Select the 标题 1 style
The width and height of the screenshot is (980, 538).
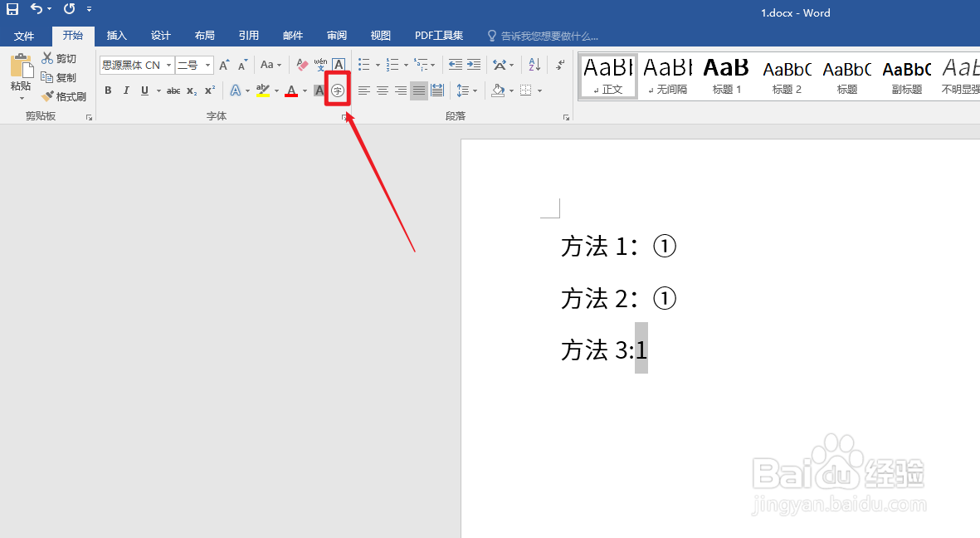click(727, 76)
